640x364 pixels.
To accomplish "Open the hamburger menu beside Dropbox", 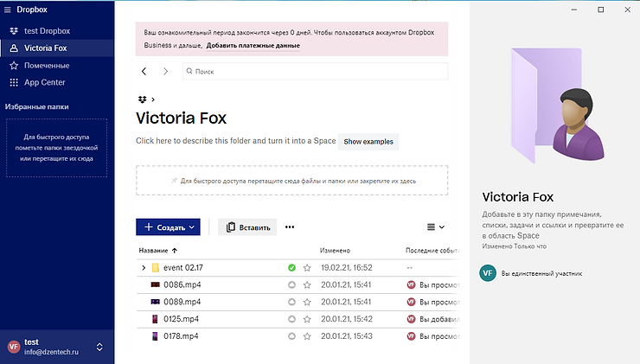I will coord(7,10).
